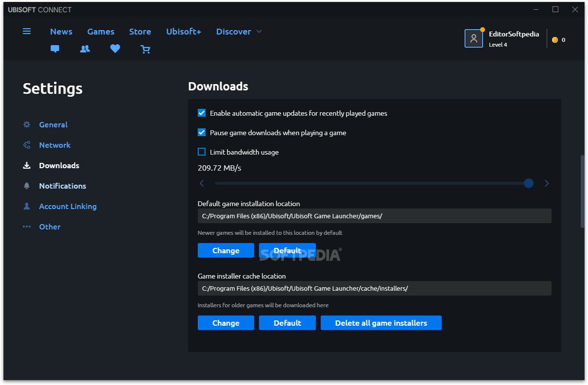Viewport: 588px width, 385px height.
Task: Click the Downloads arrow icon in sidebar
Action: tap(27, 165)
